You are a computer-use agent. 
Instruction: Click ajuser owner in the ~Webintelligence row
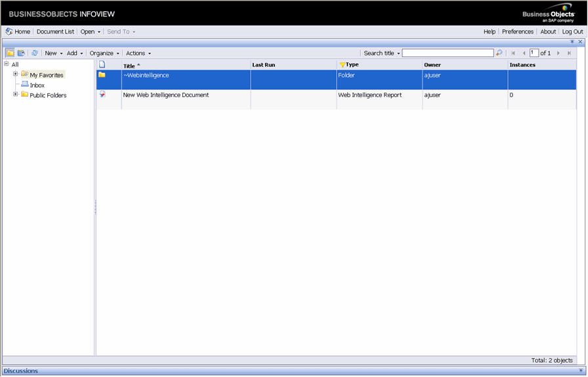[x=432, y=75]
